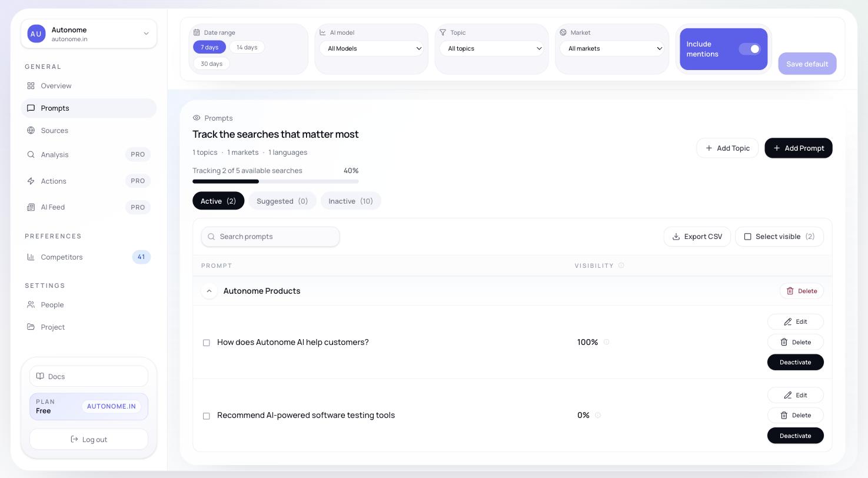Click the trash icon for Autonome Products topic

[790, 291]
